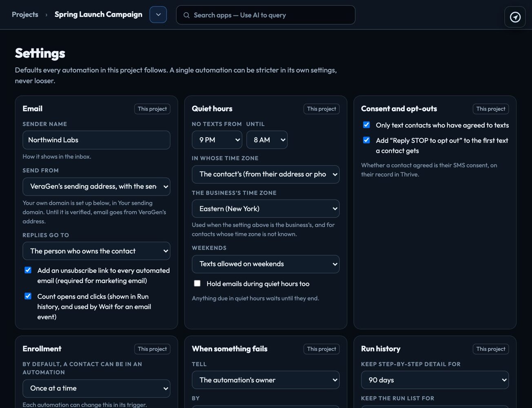Viewport: 532px width, 408px height.
Task: Click the Consent and opt-outs heading
Action: pyautogui.click(x=399, y=109)
